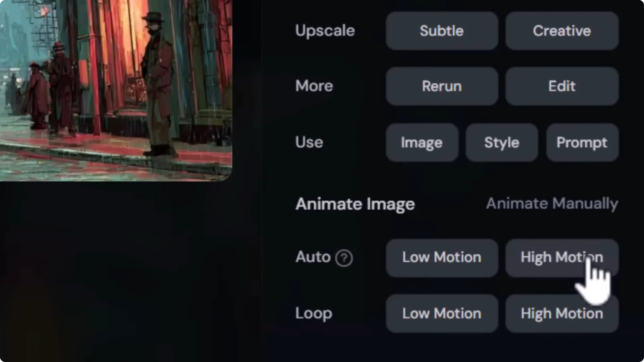Click the Animate Image heading
The width and height of the screenshot is (644, 362).
tap(355, 203)
